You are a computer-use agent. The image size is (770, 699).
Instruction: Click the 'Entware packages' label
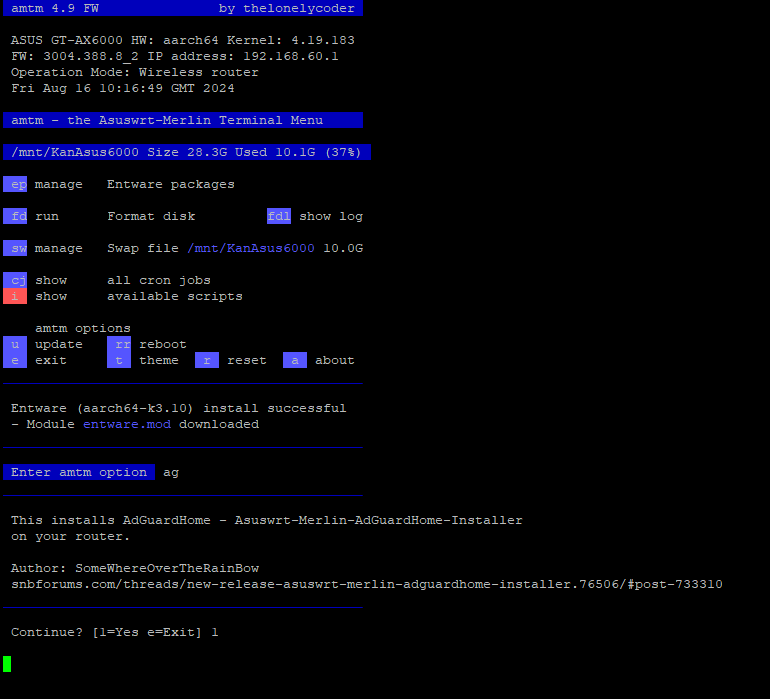171,184
